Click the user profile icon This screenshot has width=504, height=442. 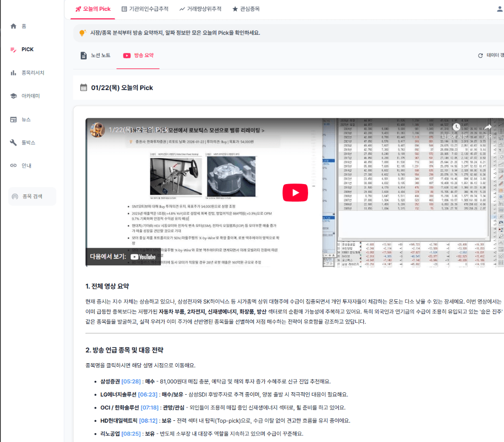tap(500, 9)
